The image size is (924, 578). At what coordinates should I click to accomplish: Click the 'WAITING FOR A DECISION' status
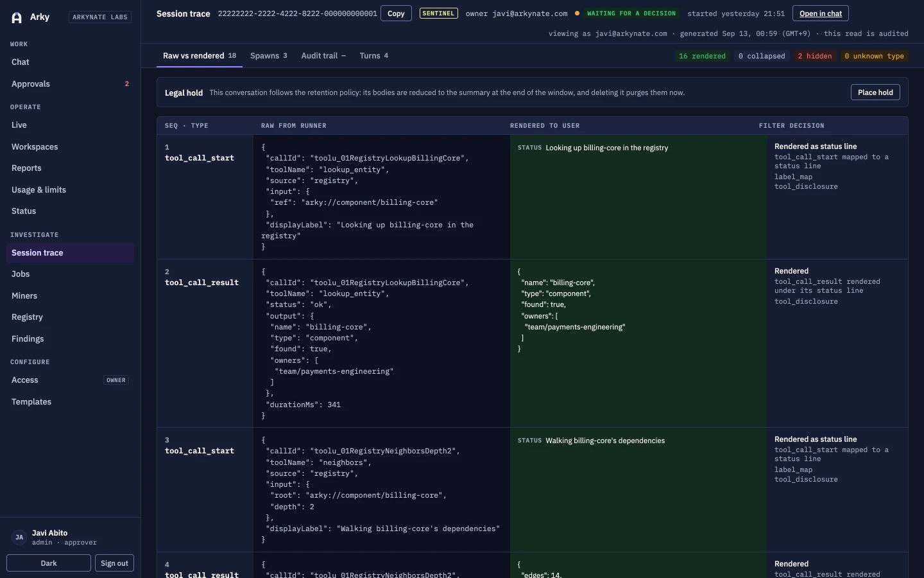click(x=631, y=13)
